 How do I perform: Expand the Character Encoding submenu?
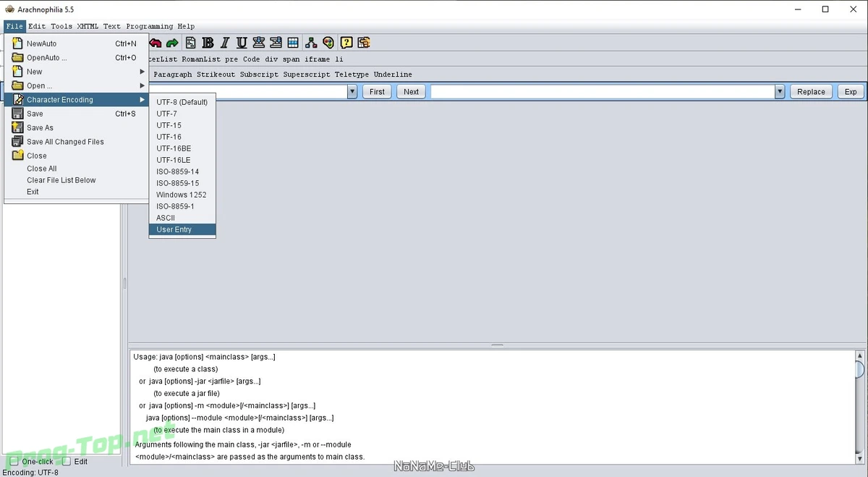[x=76, y=100]
